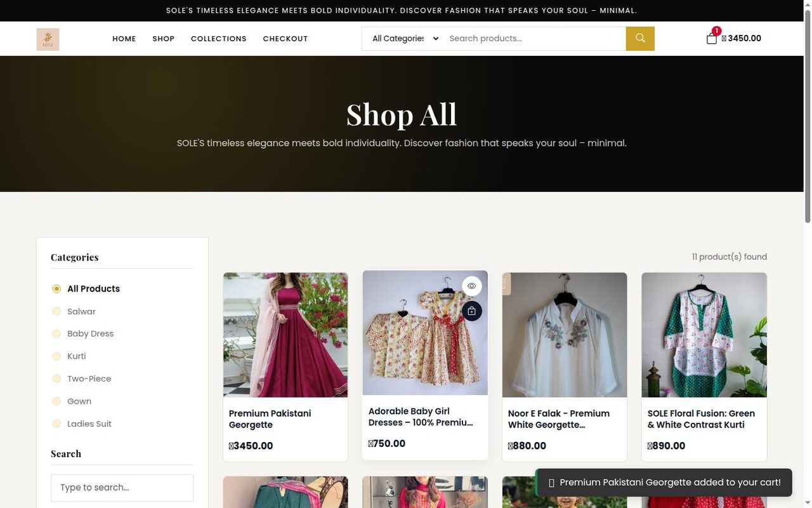This screenshot has width=812, height=508.
Task: Click the added to your cart notification
Action: click(x=664, y=483)
